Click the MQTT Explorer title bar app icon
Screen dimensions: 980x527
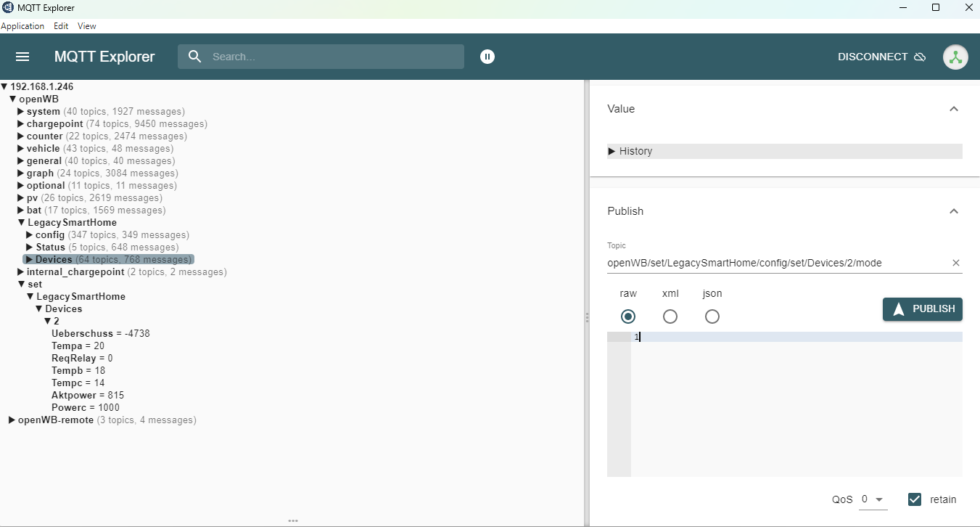[7, 8]
